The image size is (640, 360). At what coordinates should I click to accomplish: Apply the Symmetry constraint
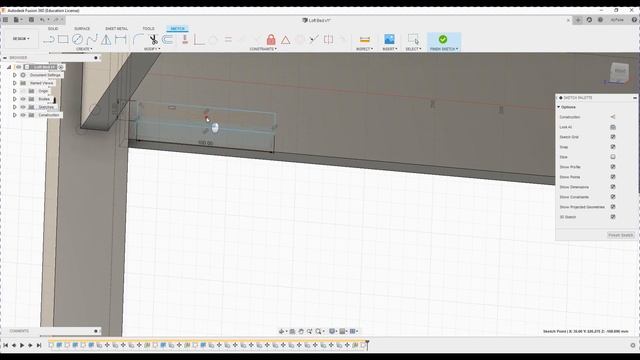coord(329,39)
